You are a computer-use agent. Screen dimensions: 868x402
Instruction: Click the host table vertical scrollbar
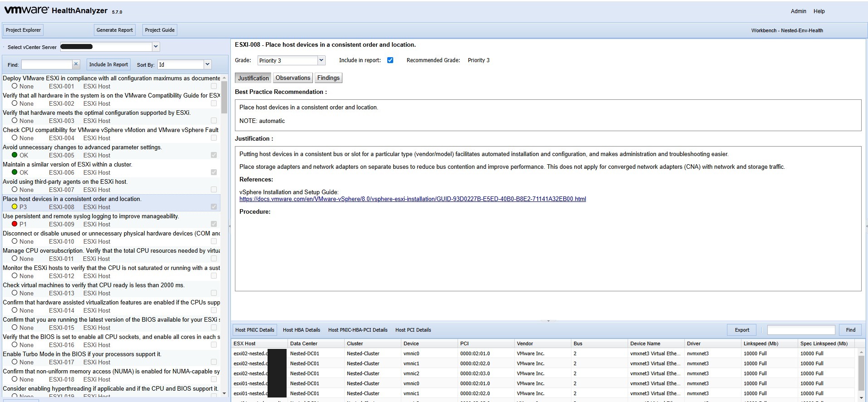(861, 373)
